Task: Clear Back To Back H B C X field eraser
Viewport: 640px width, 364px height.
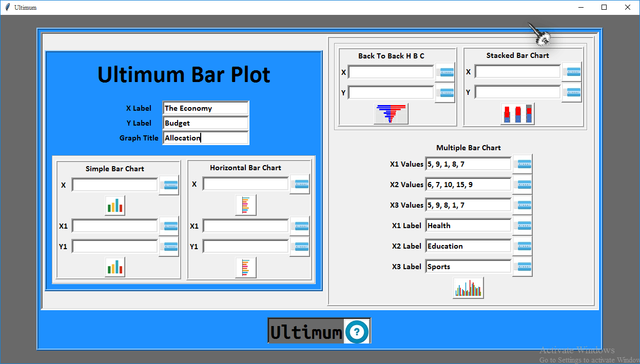Action: 445,72
